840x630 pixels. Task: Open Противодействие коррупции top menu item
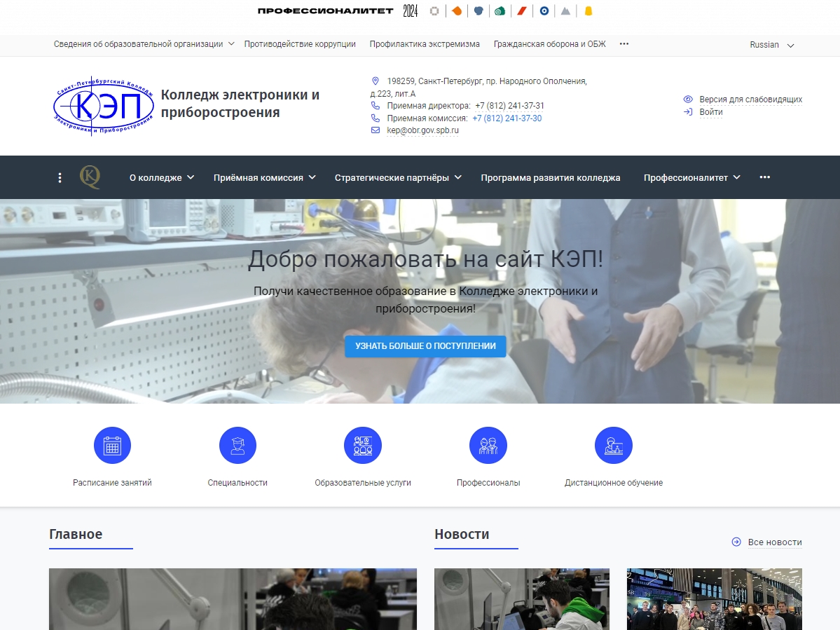coord(300,44)
